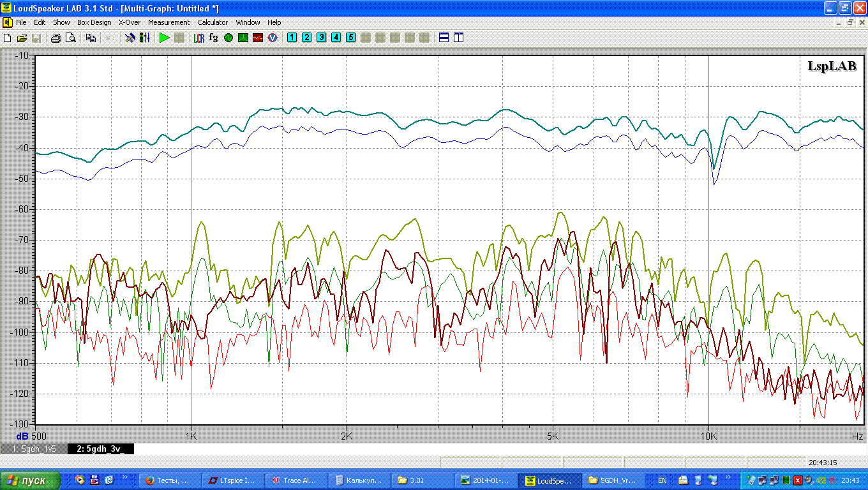Viewport: 868px width, 490px height.
Task: Switch to the 2014-01-... image taskbar button
Action: 486,480
